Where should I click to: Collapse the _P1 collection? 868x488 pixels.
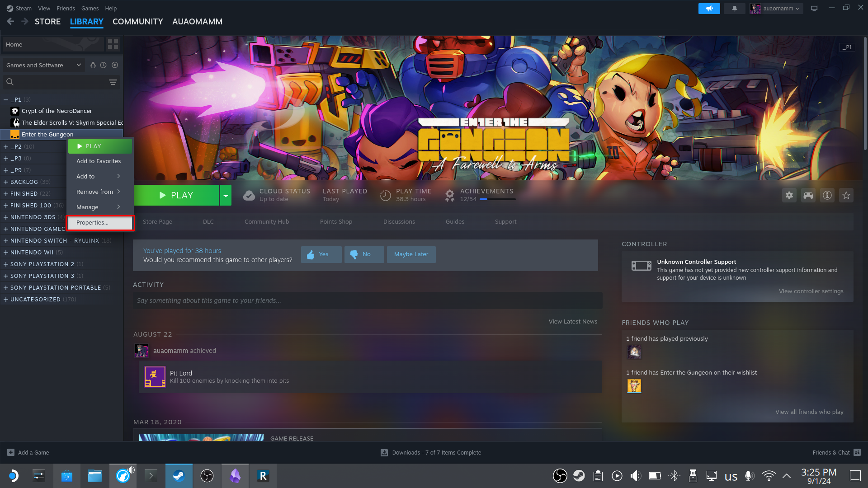coord(6,99)
